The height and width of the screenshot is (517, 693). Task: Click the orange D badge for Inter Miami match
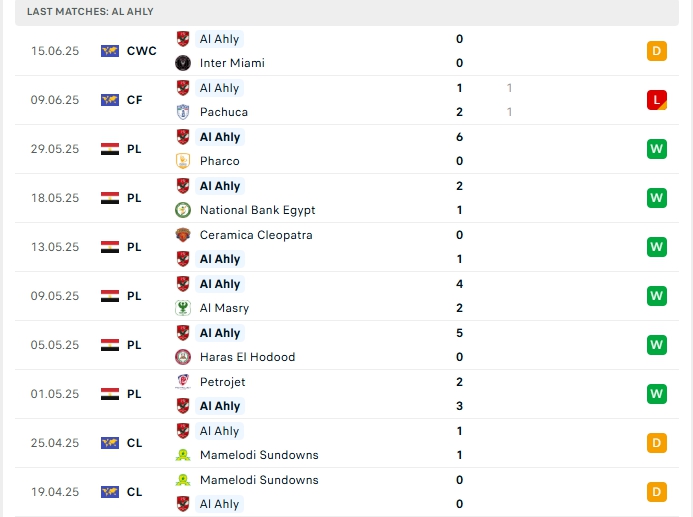tap(656, 51)
